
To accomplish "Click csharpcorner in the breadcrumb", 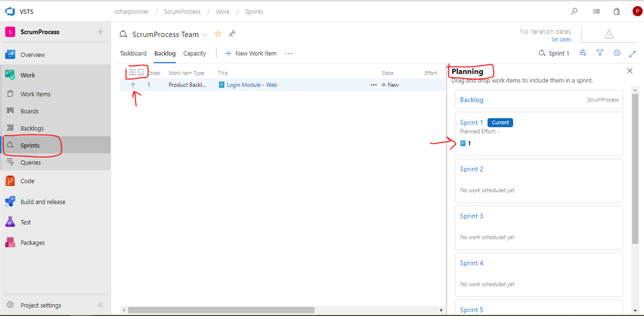I will pos(131,11).
